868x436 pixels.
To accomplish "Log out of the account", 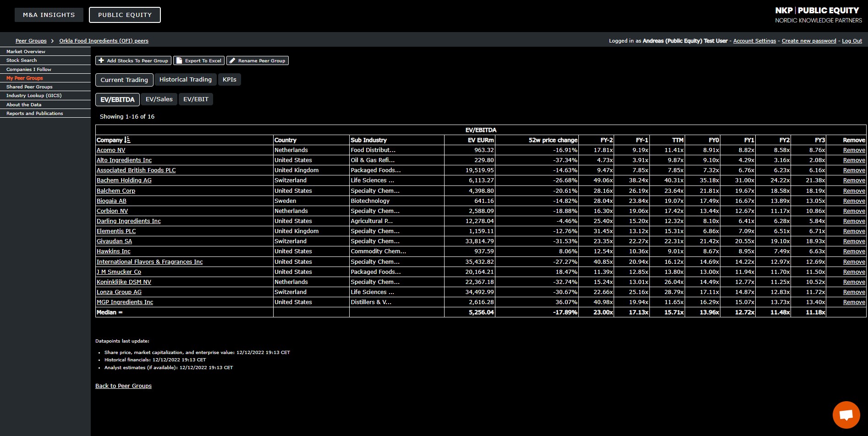I will tap(852, 41).
